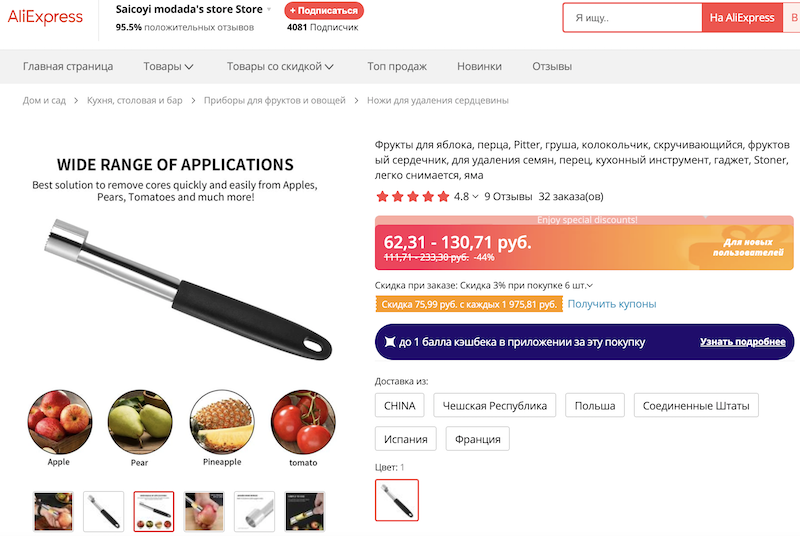Image resolution: width=800 pixels, height=536 pixels.
Task: Select shipping from Франция
Action: [x=478, y=439]
